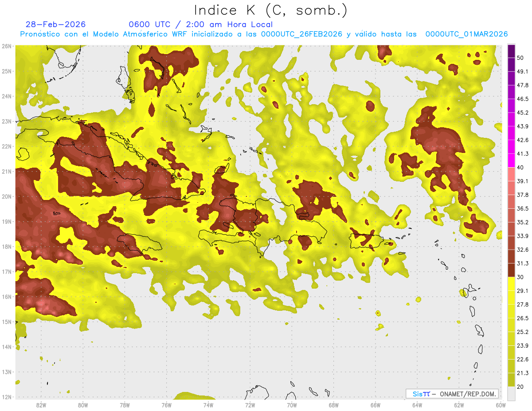Viewport: 532px width, 411px height.
Task: Click the colorbar value 26.5
Action: pos(523,318)
